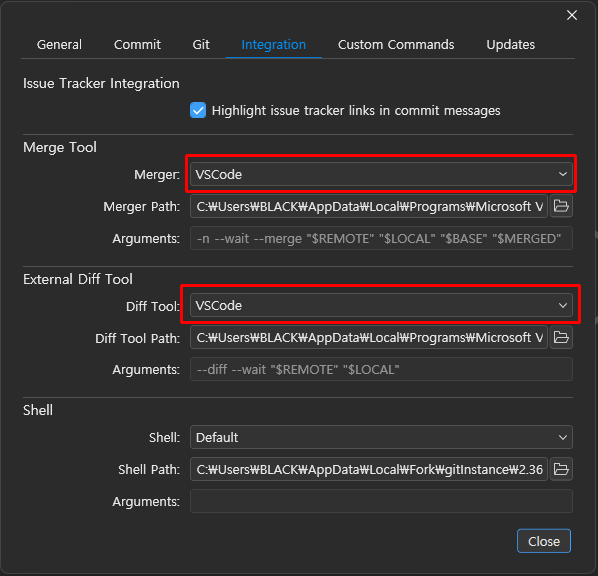The height and width of the screenshot is (576, 598).
Task: Click the Highlight issue tracker links label
Action: pos(356,111)
